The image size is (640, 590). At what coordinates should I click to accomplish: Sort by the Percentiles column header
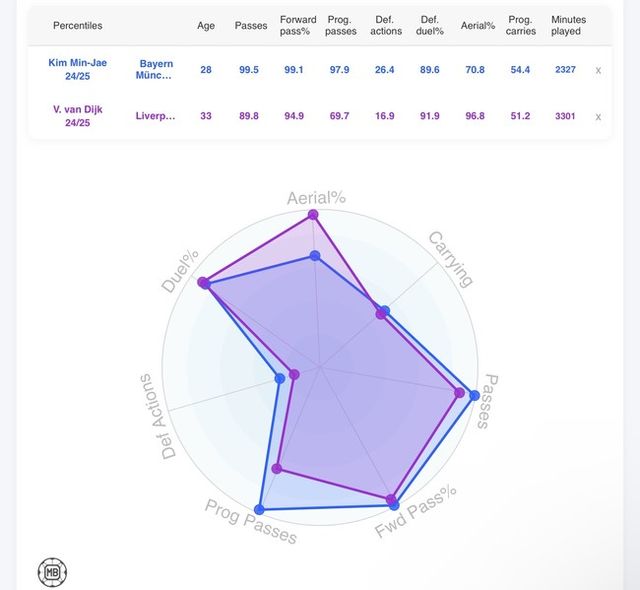click(78, 25)
